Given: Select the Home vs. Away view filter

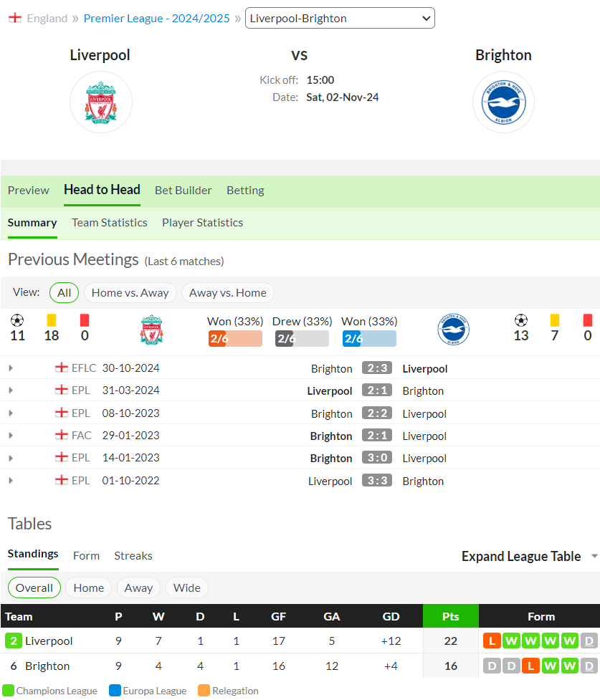Looking at the screenshot, I should (x=130, y=293).
